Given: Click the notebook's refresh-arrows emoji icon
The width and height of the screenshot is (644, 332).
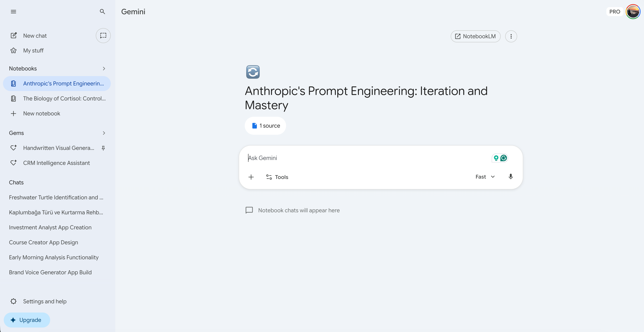Looking at the screenshot, I should 253,72.
